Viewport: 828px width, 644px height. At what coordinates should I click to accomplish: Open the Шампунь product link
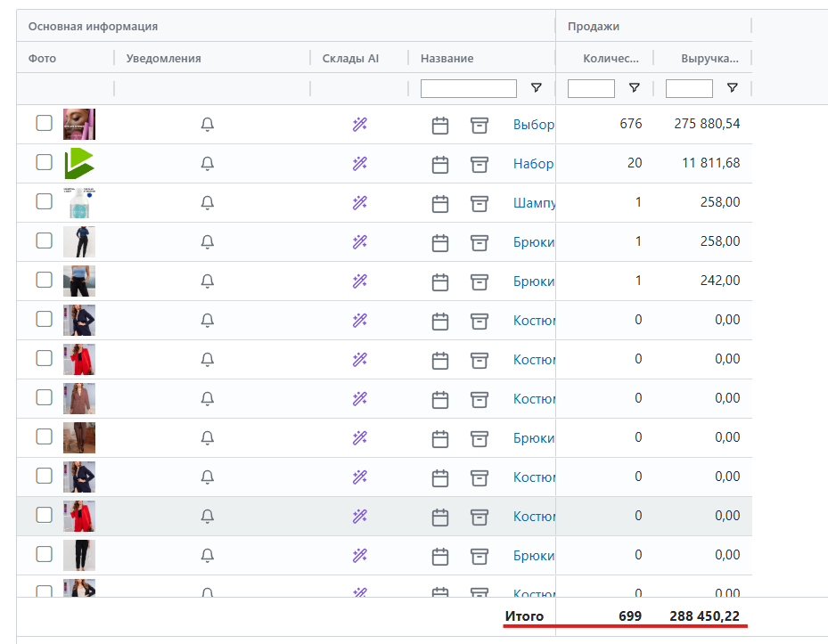pos(534,203)
